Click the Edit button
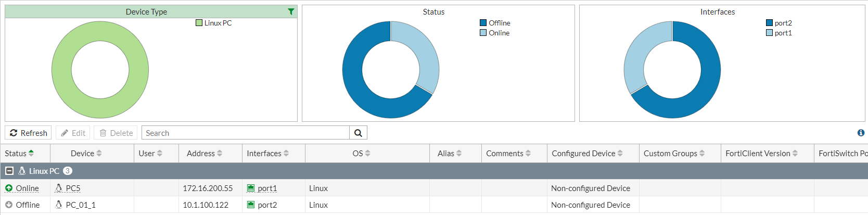 (x=73, y=133)
